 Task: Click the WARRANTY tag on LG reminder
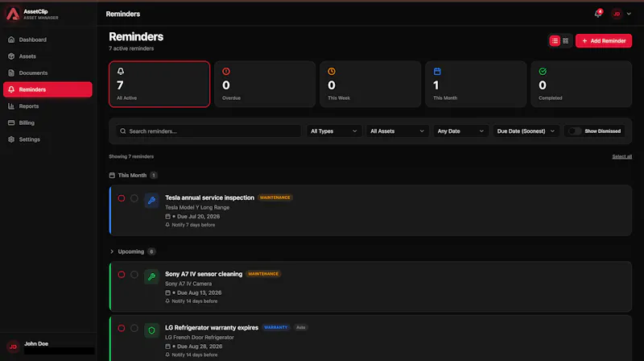(x=276, y=328)
